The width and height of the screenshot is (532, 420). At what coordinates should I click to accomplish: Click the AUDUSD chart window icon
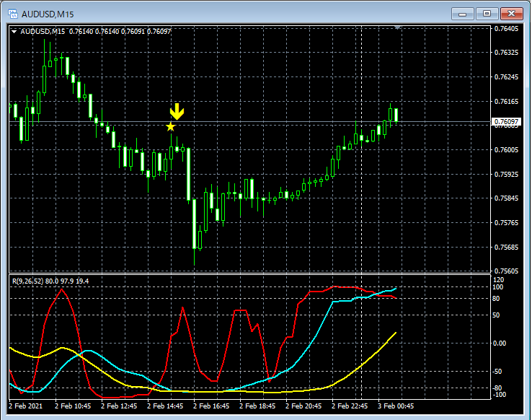pyautogui.click(x=13, y=14)
